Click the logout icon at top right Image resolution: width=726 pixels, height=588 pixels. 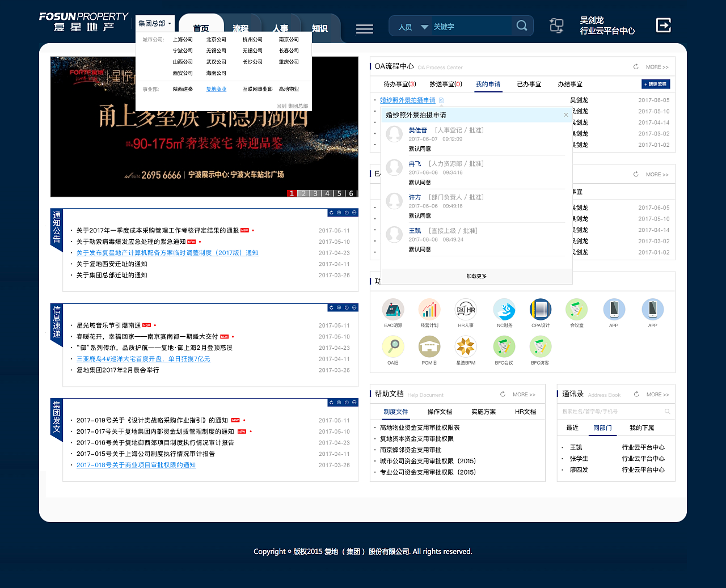coord(663,26)
